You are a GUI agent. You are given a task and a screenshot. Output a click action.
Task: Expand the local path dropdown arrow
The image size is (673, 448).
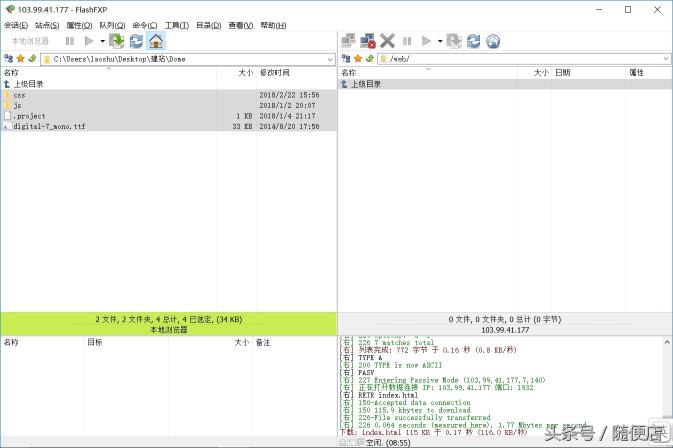coord(330,59)
